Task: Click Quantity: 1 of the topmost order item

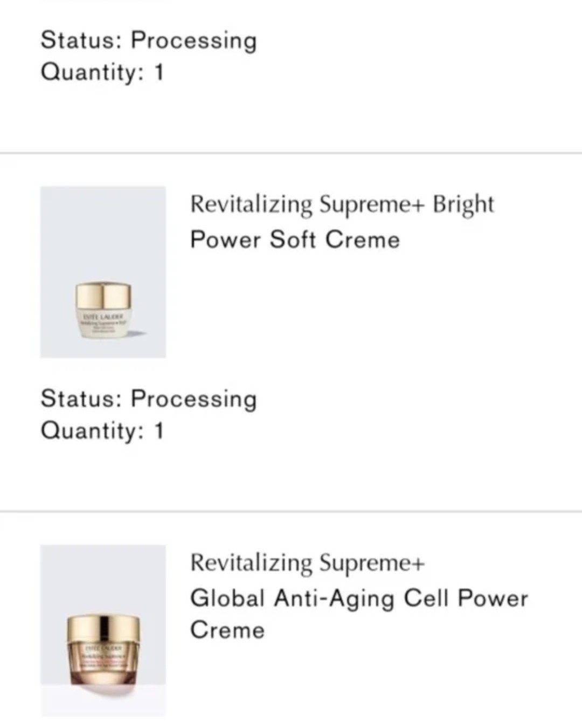Action: 102,72
